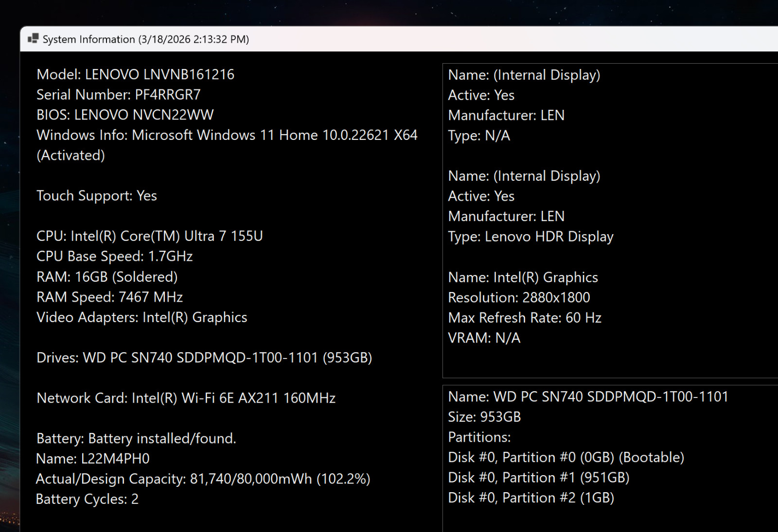Click the RAM: 16GB (Soldered) line
This screenshot has height=532, width=778.
[x=107, y=277]
